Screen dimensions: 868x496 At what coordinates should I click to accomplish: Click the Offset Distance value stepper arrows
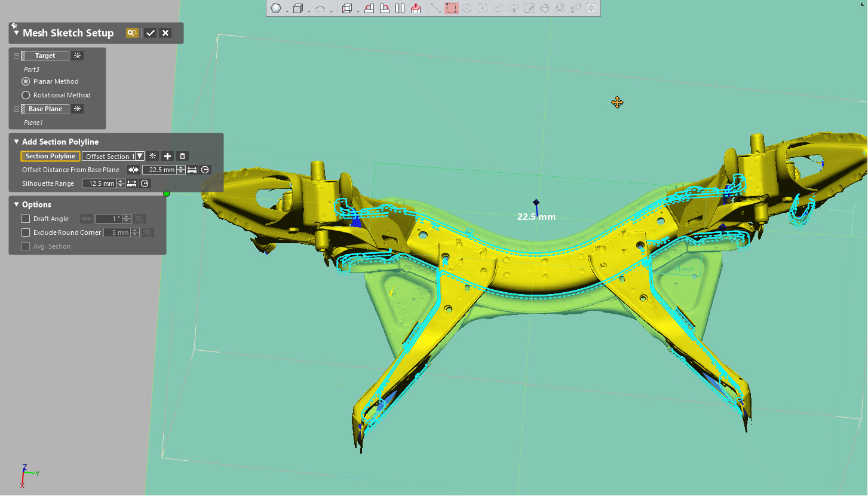tap(181, 170)
